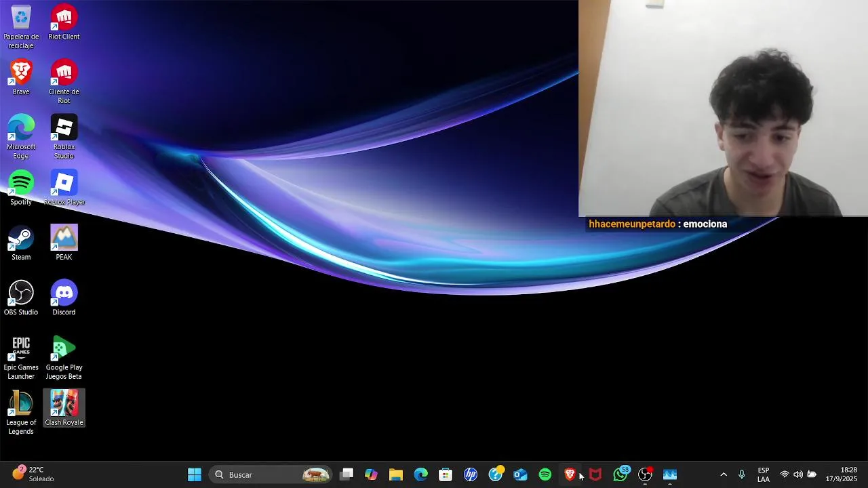Open Microsoft Edge from the taskbar
868x488 pixels.
point(421,474)
